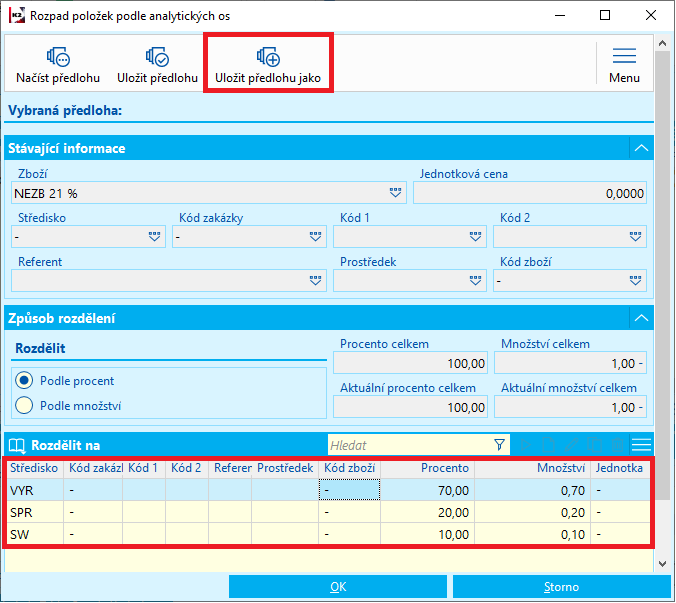Click the Načíst předlohu icon

(x=58, y=56)
